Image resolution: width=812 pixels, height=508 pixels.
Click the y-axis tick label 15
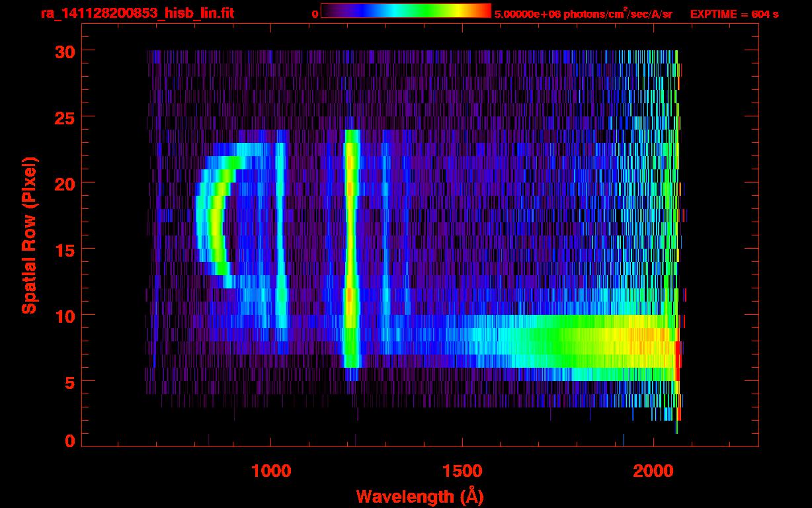pos(64,249)
